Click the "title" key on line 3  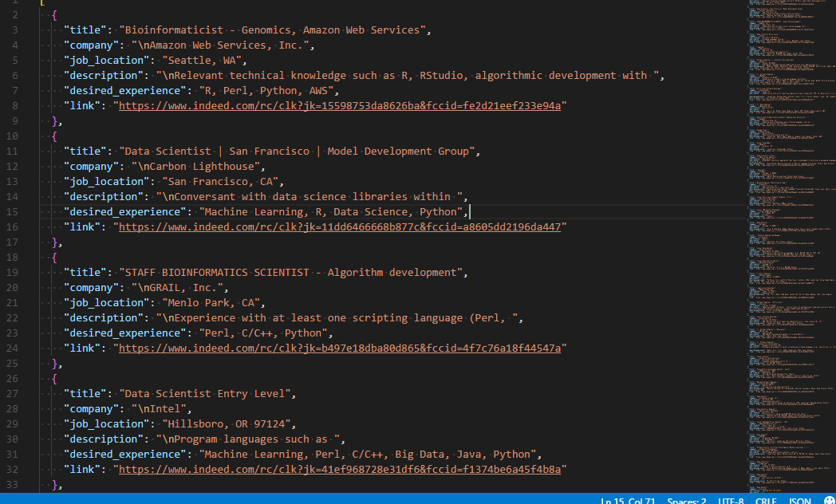click(85, 30)
